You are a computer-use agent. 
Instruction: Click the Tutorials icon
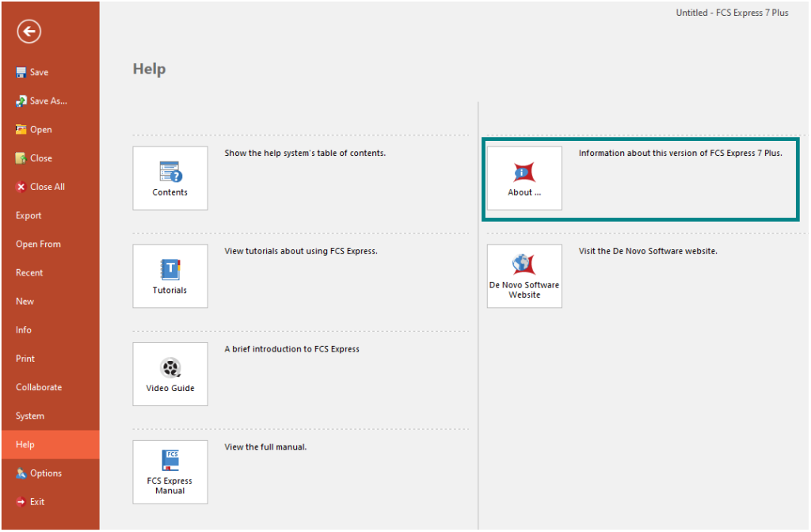(169, 275)
